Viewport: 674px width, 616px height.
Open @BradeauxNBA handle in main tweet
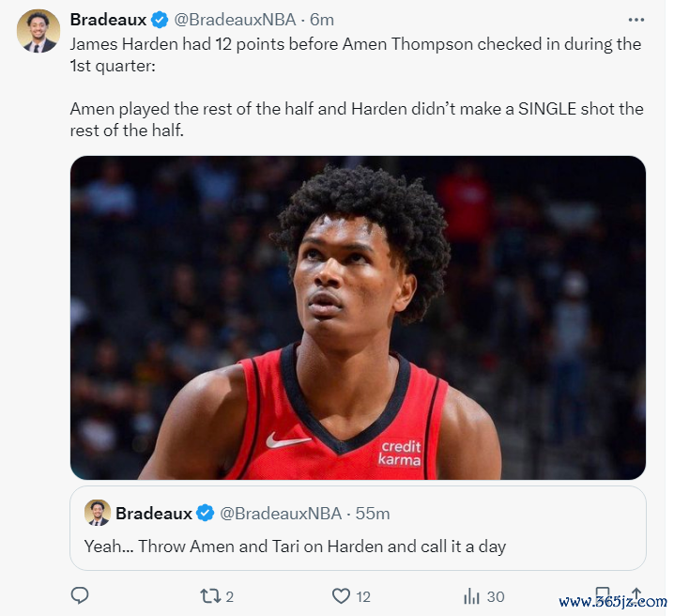[x=235, y=20]
